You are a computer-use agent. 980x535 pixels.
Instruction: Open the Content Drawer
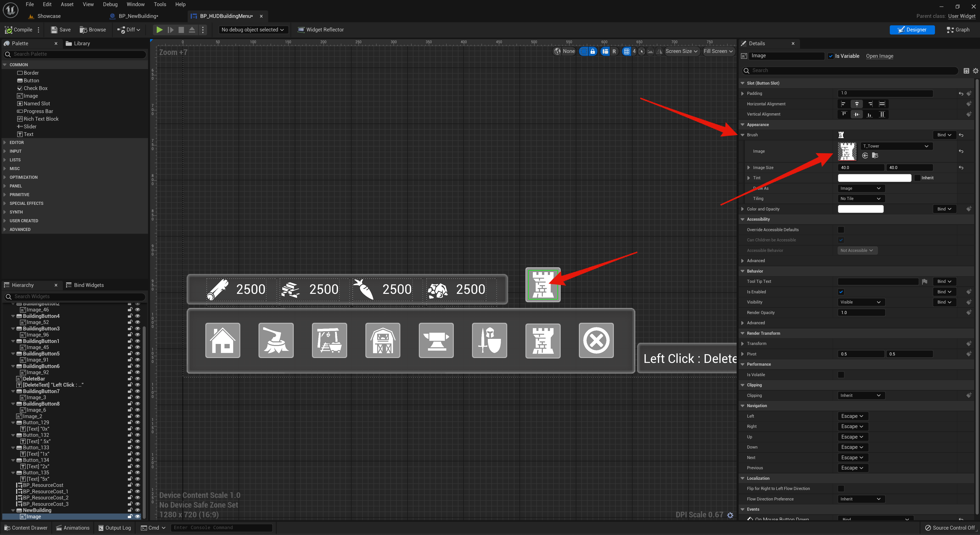[26, 528]
